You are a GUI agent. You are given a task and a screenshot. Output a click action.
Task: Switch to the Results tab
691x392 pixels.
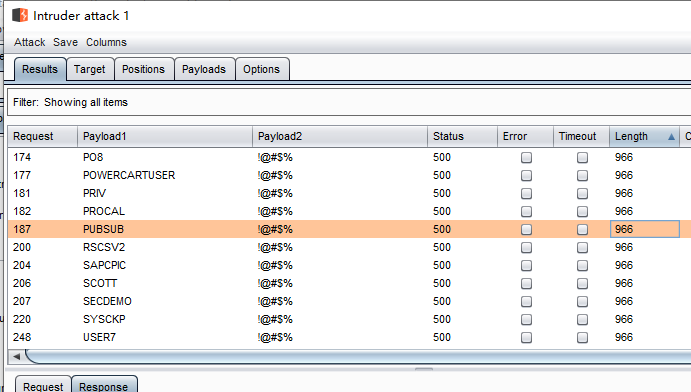tap(40, 69)
